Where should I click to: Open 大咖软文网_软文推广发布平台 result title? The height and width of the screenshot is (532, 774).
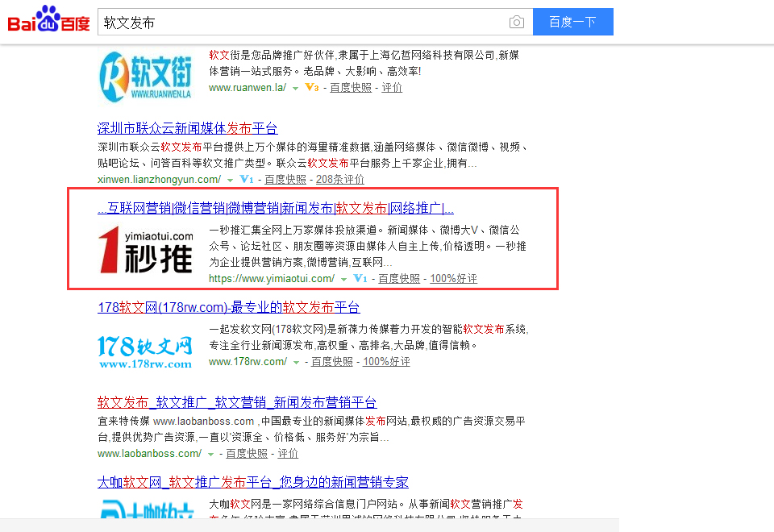point(252,482)
